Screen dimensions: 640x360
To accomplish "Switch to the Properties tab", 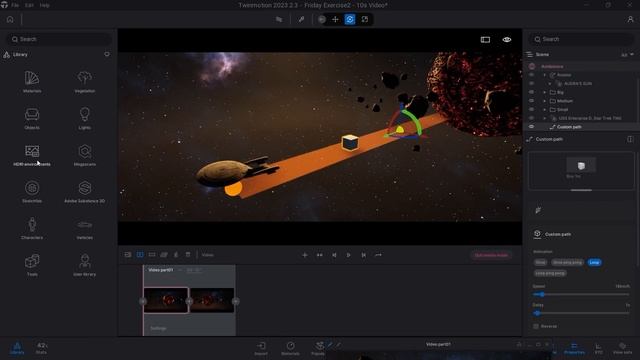I will (x=574, y=348).
